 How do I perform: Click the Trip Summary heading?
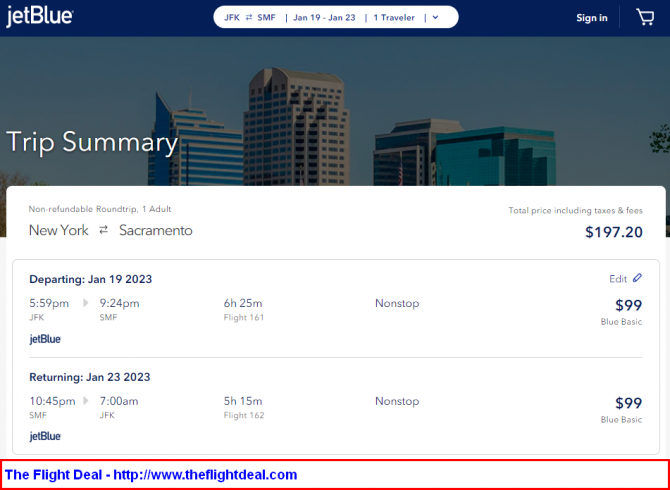(92, 142)
